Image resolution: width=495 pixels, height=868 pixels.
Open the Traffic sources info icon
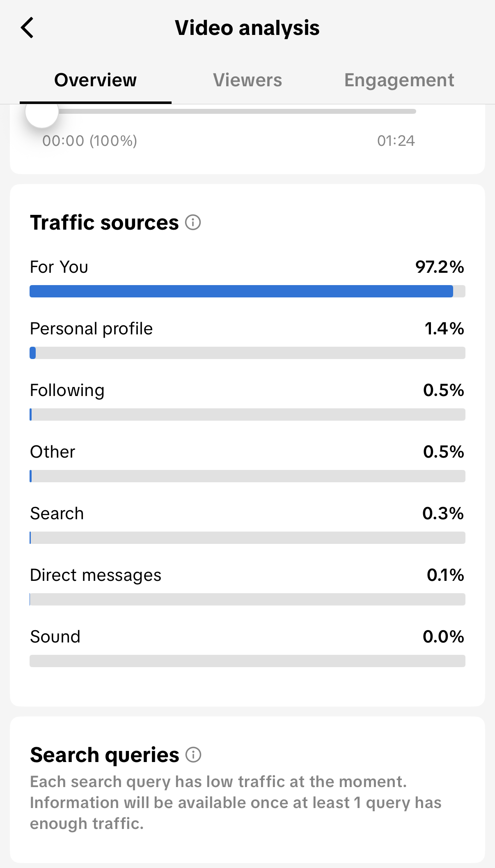[193, 223]
